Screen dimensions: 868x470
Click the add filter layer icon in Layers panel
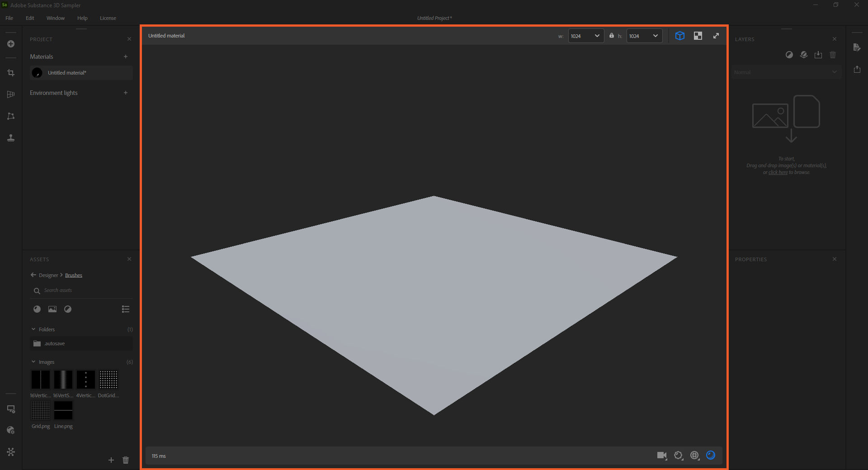pos(789,55)
